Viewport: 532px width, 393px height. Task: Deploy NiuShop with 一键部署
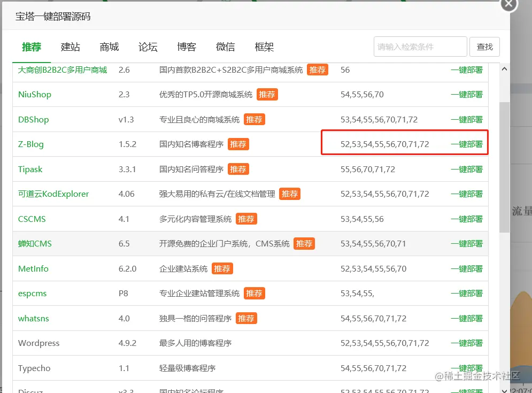(x=467, y=94)
